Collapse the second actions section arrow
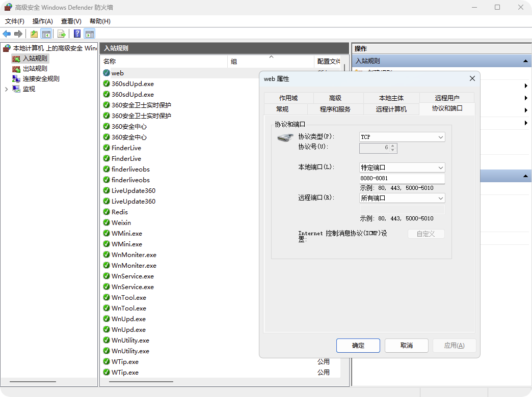The height and width of the screenshot is (397, 532). pyautogui.click(x=525, y=176)
